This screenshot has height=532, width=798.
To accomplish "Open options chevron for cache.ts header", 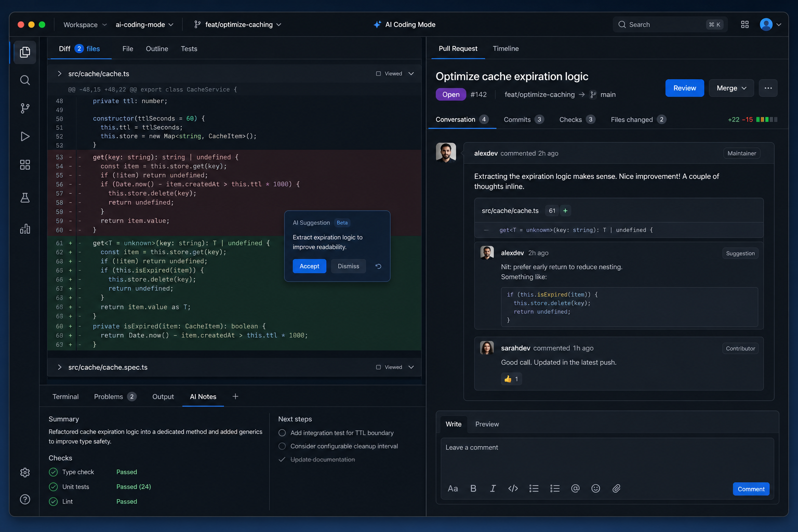I will tap(411, 74).
